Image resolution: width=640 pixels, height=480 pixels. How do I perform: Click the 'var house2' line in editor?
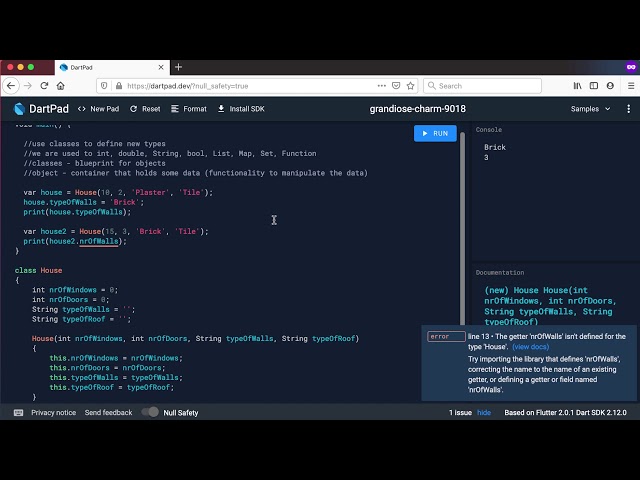point(116,231)
